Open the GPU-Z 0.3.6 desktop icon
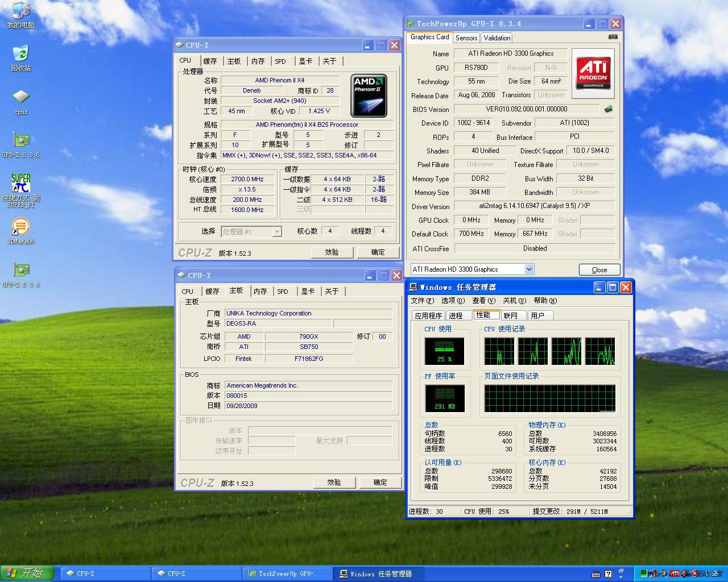The width and height of the screenshot is (728, 582). [x=20, y=140]
